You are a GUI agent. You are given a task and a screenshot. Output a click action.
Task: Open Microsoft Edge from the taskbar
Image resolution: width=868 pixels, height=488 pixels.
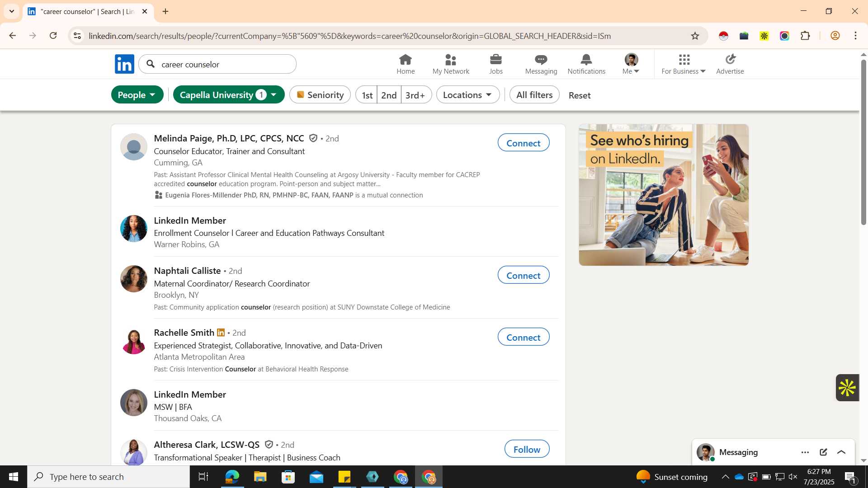click(232, 477)
